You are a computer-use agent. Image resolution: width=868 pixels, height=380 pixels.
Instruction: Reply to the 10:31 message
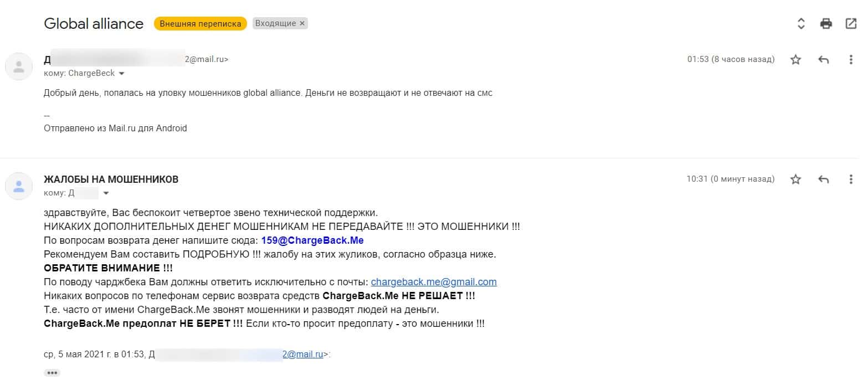(823, 179)
